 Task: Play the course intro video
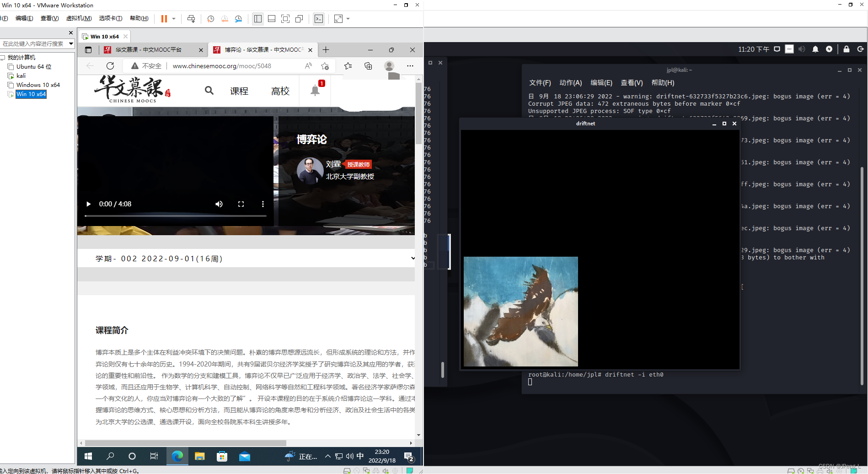pos(89,204)
